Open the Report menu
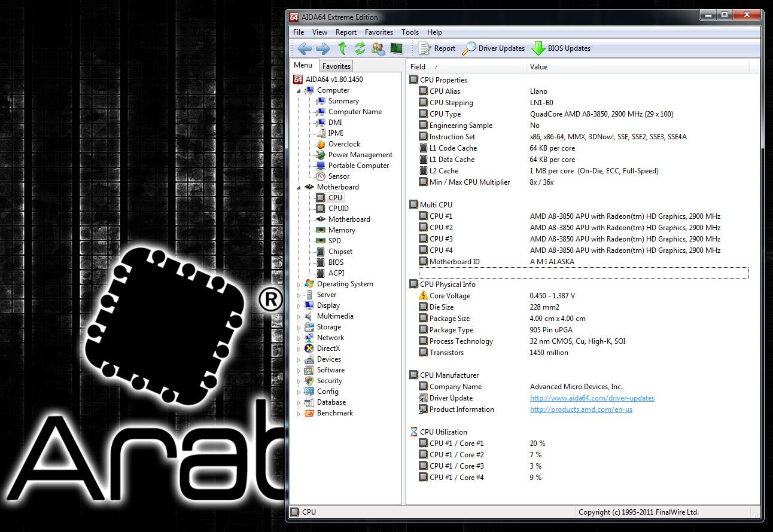This screenshot has width=773, height=532. click(346, 32)
